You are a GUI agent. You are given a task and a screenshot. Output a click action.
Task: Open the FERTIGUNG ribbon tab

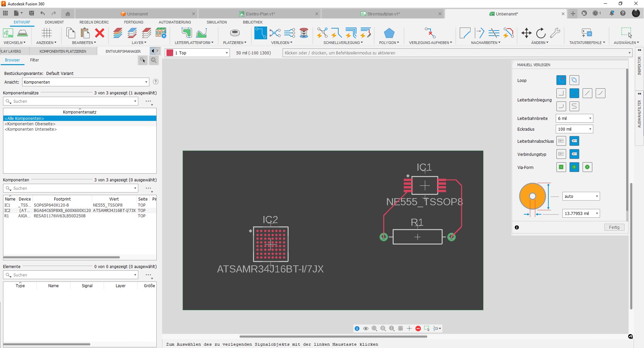134,22
